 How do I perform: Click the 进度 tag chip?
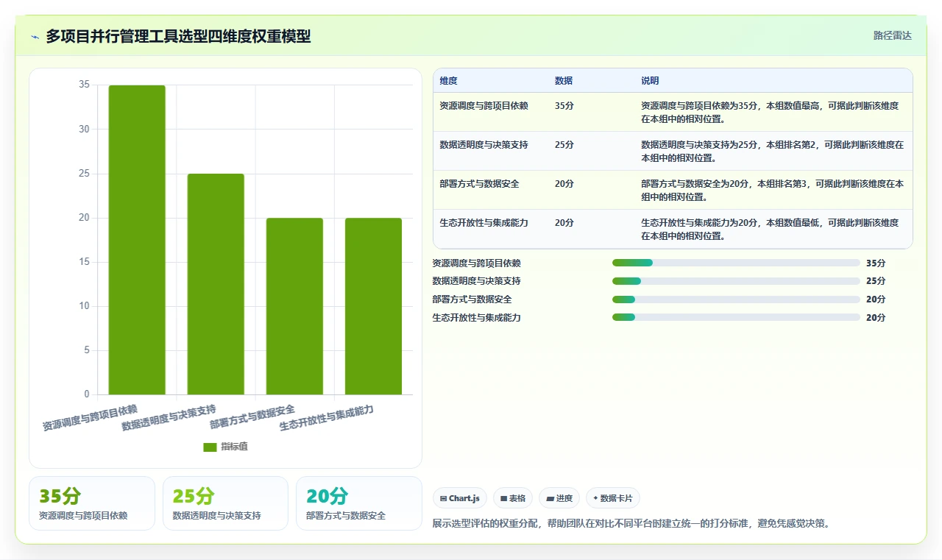pyautogui.click(x=559, y=498)
